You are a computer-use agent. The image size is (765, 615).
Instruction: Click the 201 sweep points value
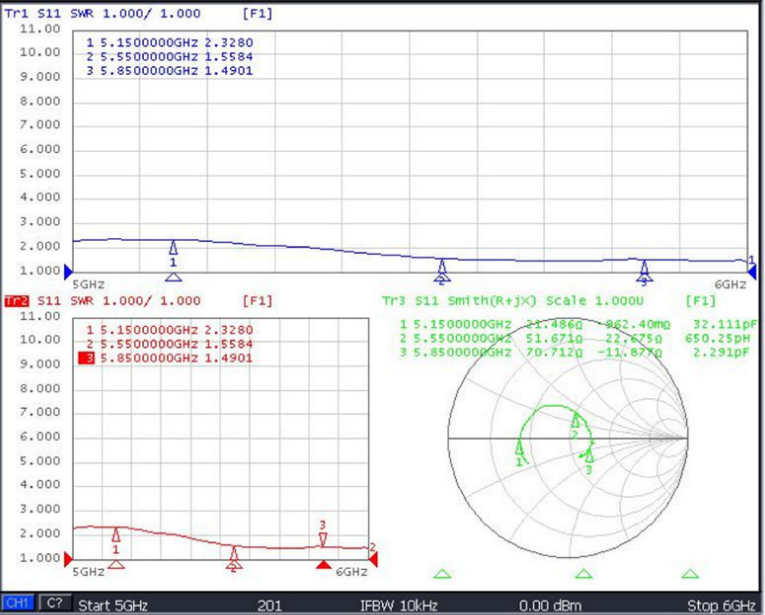click(269, 605)
